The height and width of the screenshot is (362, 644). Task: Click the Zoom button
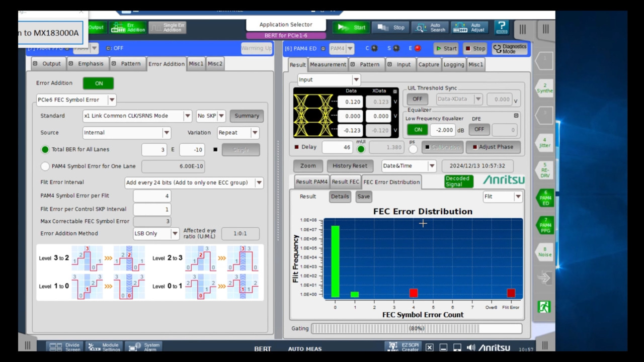click(x=308, y=166)
